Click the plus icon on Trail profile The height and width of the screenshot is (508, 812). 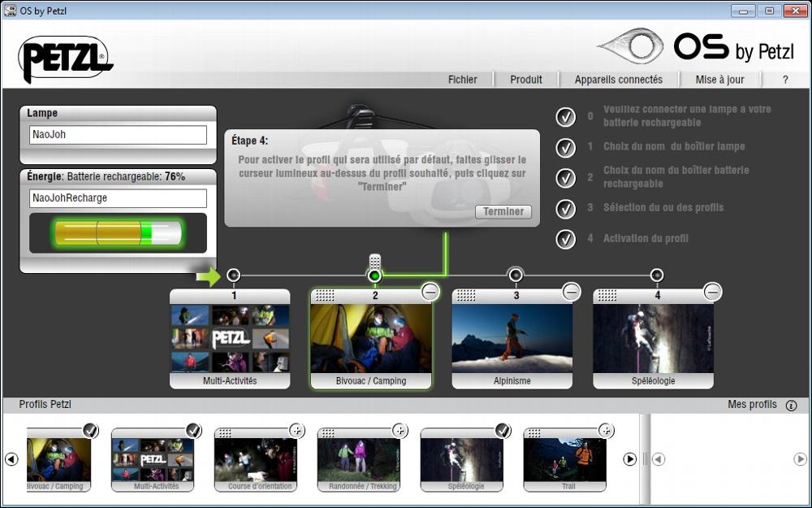point(606,431)
